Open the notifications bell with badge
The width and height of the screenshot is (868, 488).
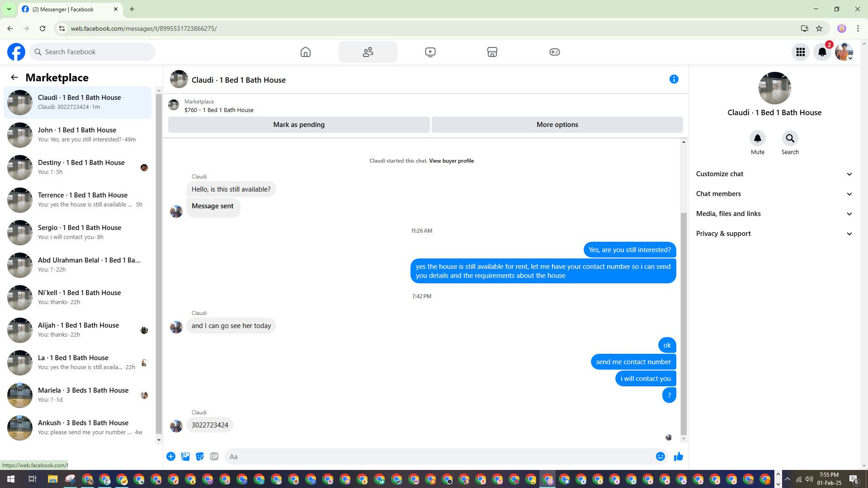822,52
